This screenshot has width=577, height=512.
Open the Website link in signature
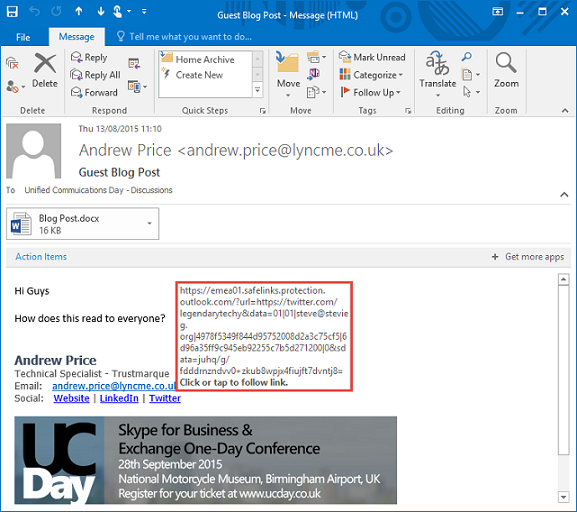(x=71, y=399)
